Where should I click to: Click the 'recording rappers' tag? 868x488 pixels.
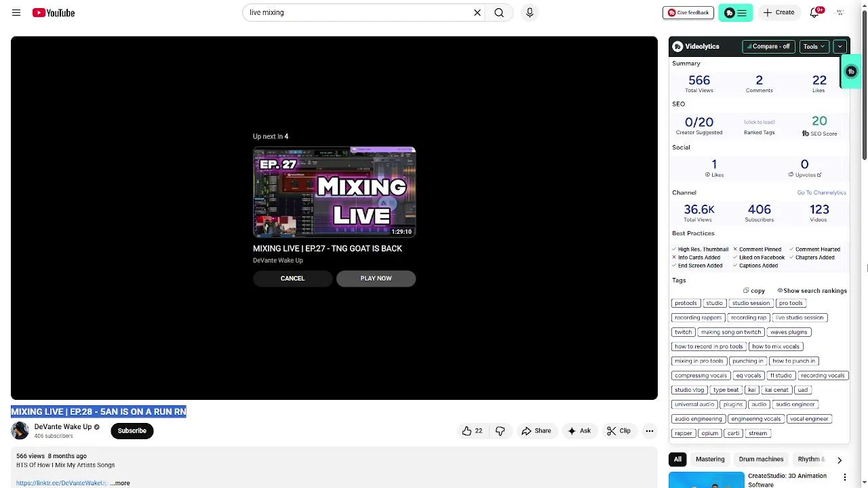pyautogui.click(x=698, y=318)
